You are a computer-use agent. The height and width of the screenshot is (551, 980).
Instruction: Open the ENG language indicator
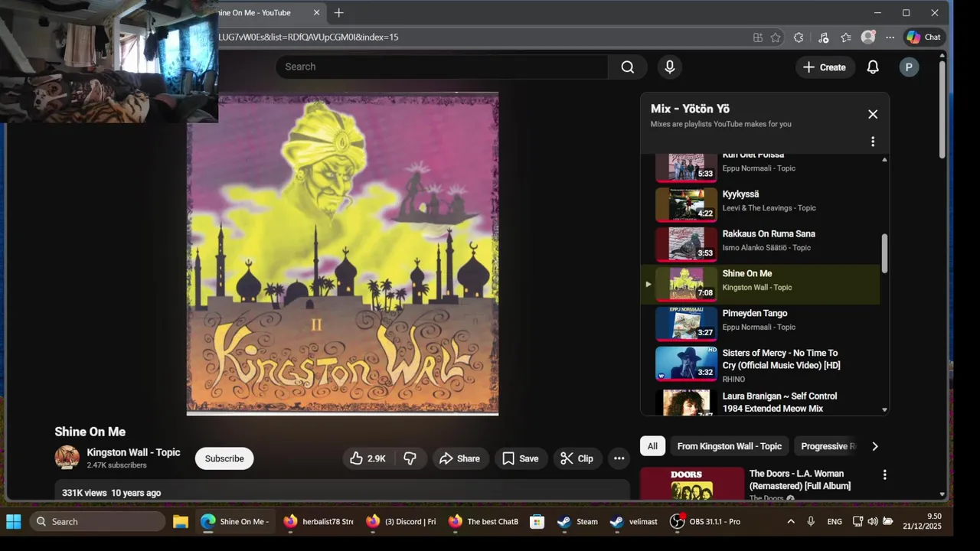[x=835, y=522]
